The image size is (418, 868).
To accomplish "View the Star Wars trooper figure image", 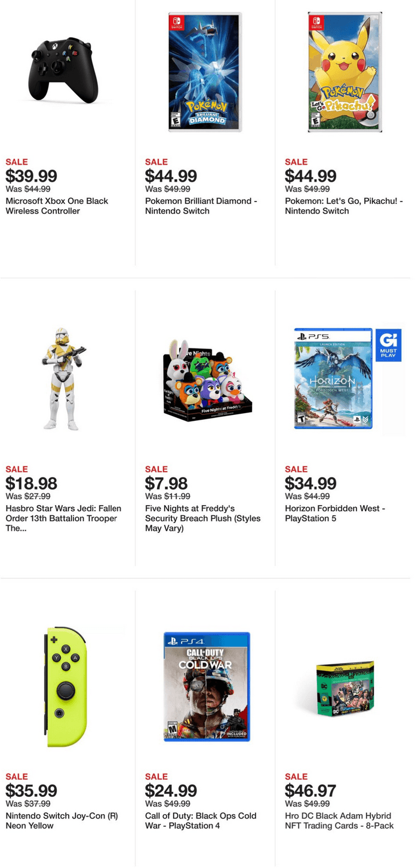I will [x=64, y=378].
